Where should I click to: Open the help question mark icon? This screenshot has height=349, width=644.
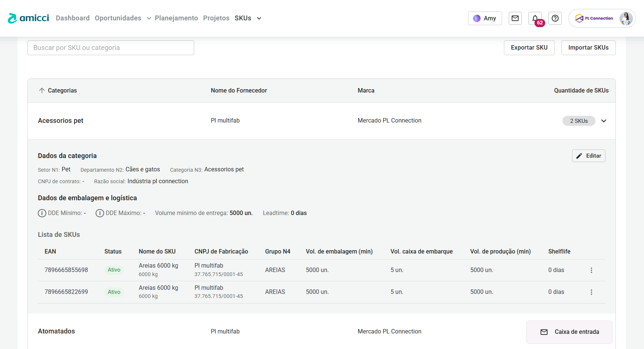click(555, 18)
